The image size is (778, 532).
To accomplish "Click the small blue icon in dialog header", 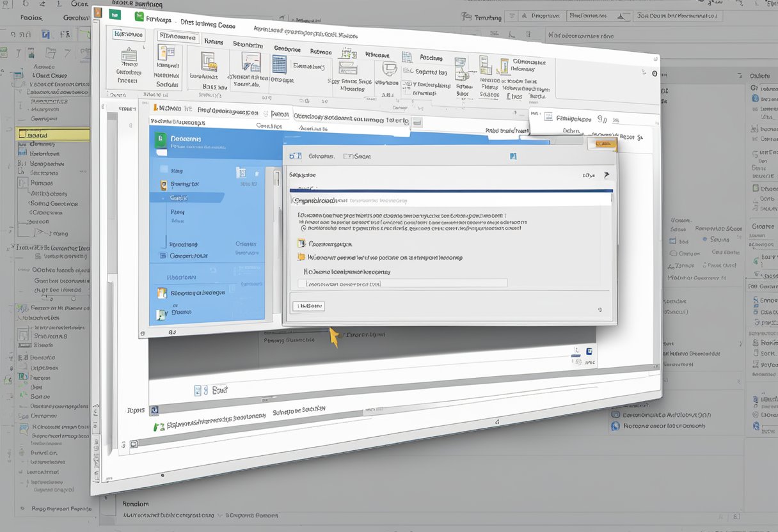I will click(x=512, y=156).
